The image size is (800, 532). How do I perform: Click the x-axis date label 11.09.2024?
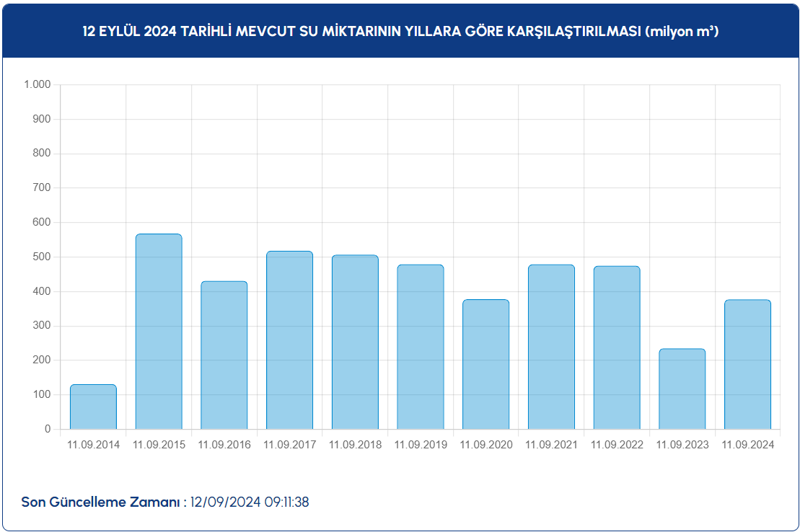tap(747, 445)
